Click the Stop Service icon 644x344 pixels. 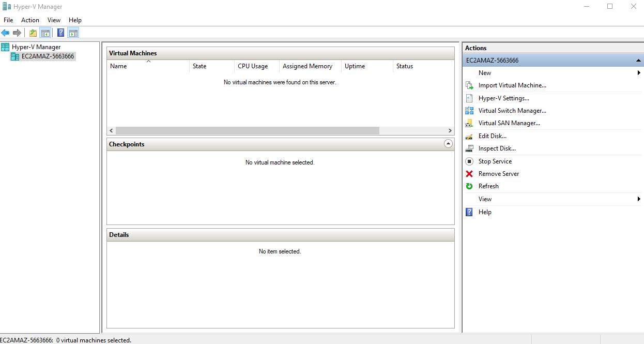[469, 161]
